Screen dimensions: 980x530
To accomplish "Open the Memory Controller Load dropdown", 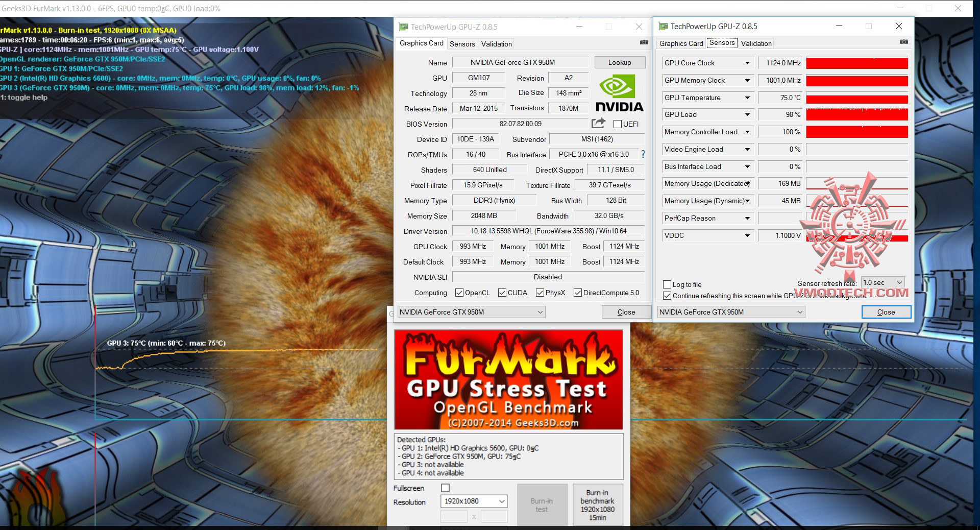I will [x=747, y=132].
